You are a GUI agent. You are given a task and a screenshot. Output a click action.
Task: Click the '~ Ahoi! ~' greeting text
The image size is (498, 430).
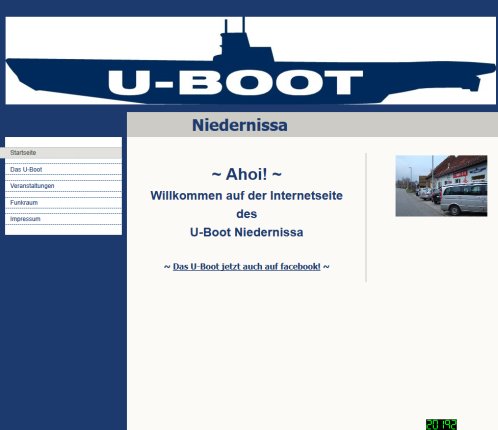click(x=247, y=174)
